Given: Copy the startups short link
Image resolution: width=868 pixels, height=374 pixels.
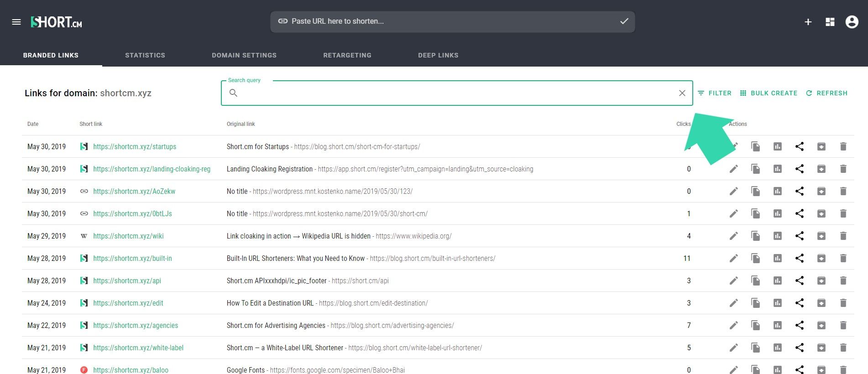Looking at the screenshot, I should click(x=755, y=146).
